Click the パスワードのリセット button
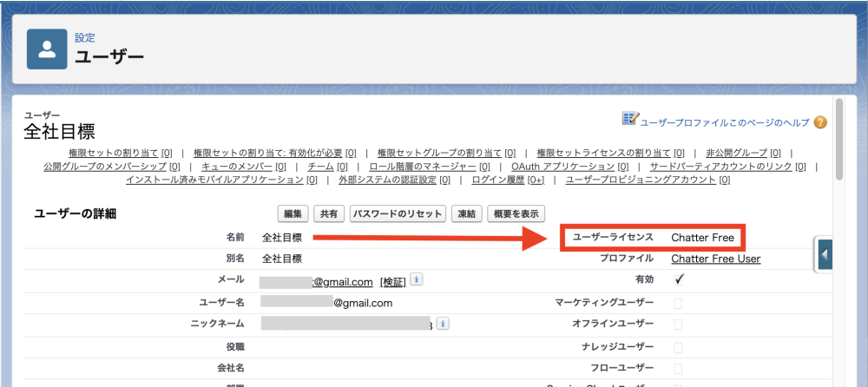This screenshot has width=868, height=387. [398, 213]
